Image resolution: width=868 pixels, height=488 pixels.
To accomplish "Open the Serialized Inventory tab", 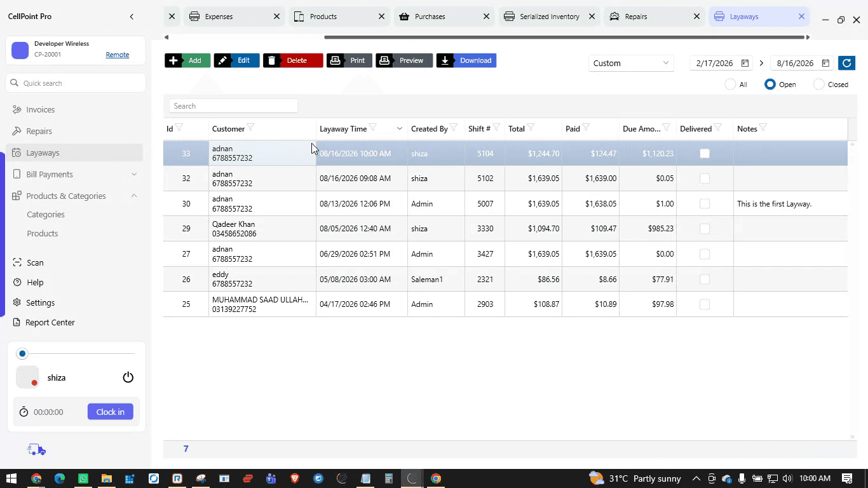I will [x=549, y=17].
